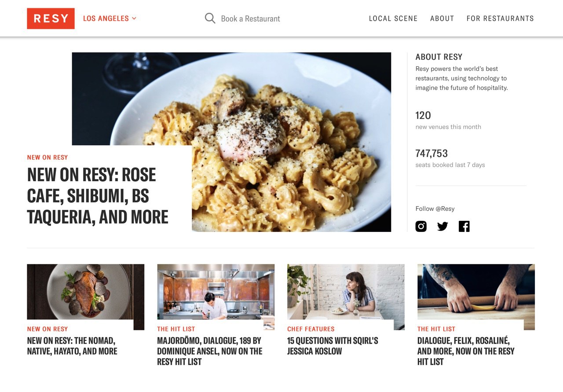563x392 pixels.
Task: Open the Rose Cafe, Shibumi headline article
Action: (x=98, y=196)
